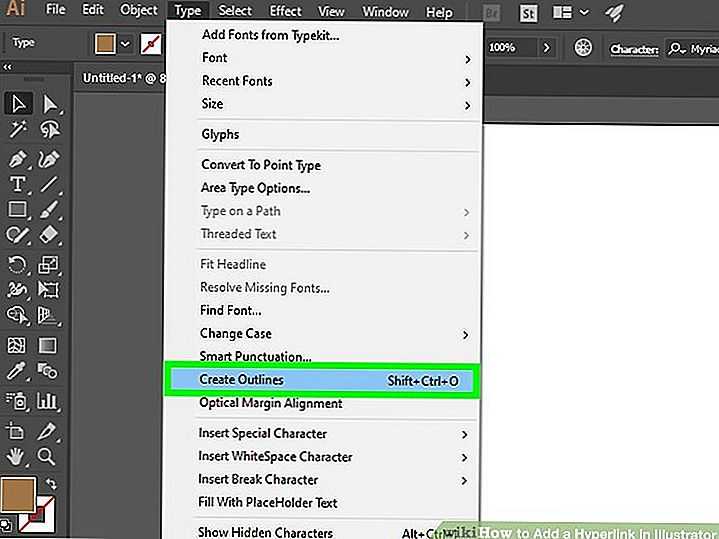Image resolution: width=719 pixels, height=539 pixels.
Task: Select the Direct Selection tool
Action: click(50, 104)
